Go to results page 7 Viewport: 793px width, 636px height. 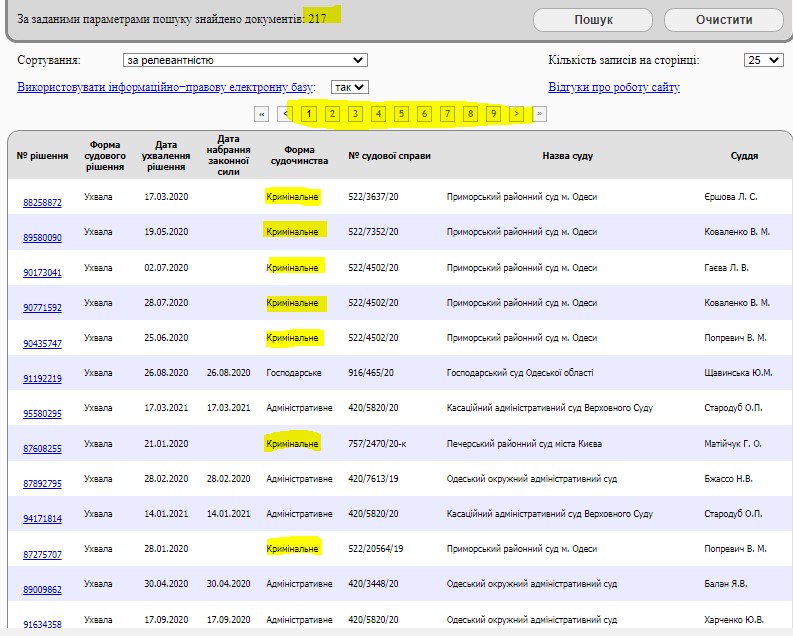[447, 114]
